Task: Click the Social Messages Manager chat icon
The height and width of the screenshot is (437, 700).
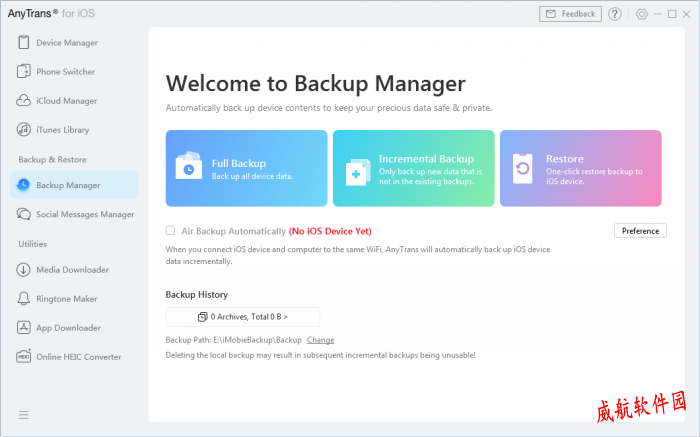Action: 24,214
